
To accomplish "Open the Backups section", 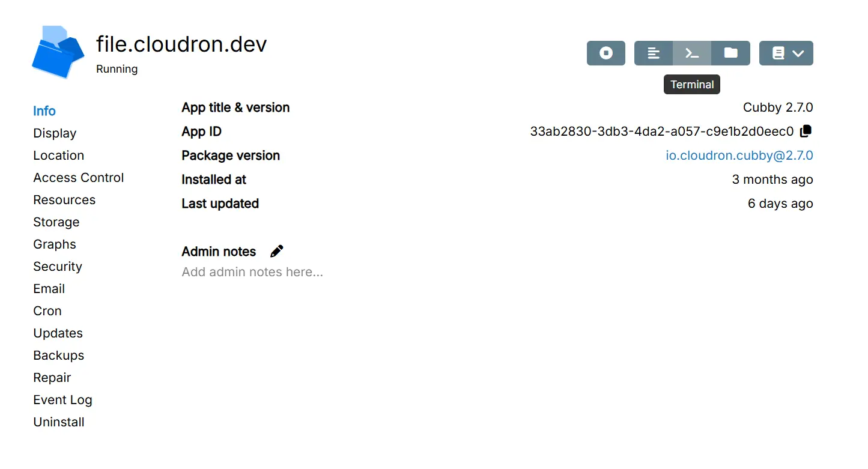I will (x=58, y=356).
